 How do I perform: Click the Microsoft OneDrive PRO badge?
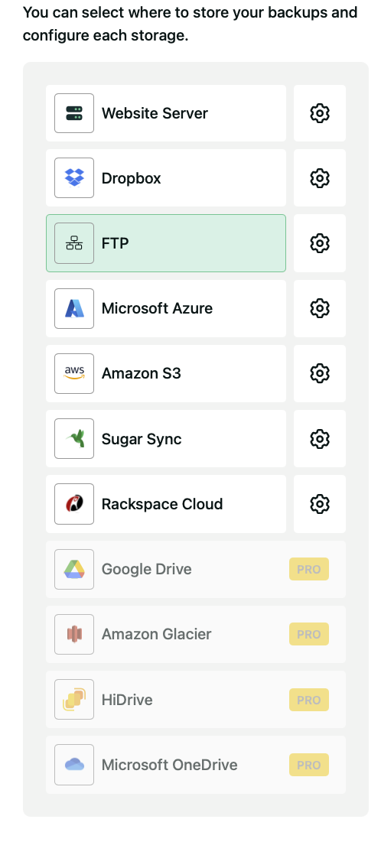coord(309,765)
